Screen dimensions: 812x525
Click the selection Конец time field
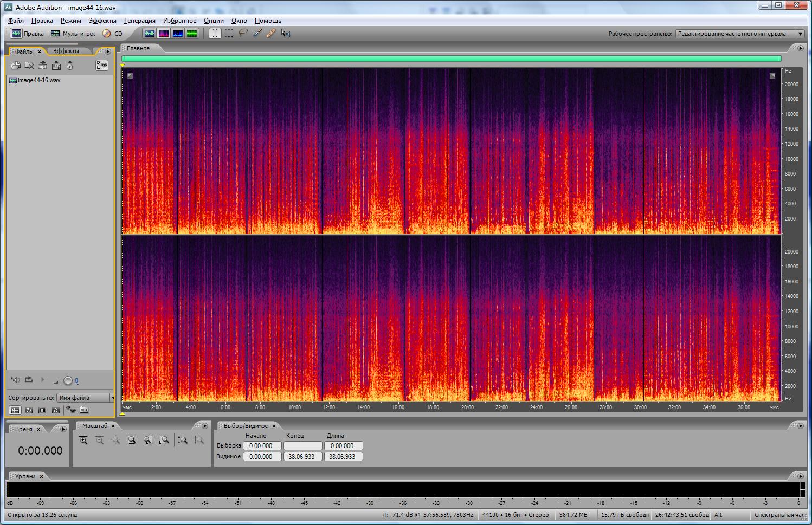302,446
